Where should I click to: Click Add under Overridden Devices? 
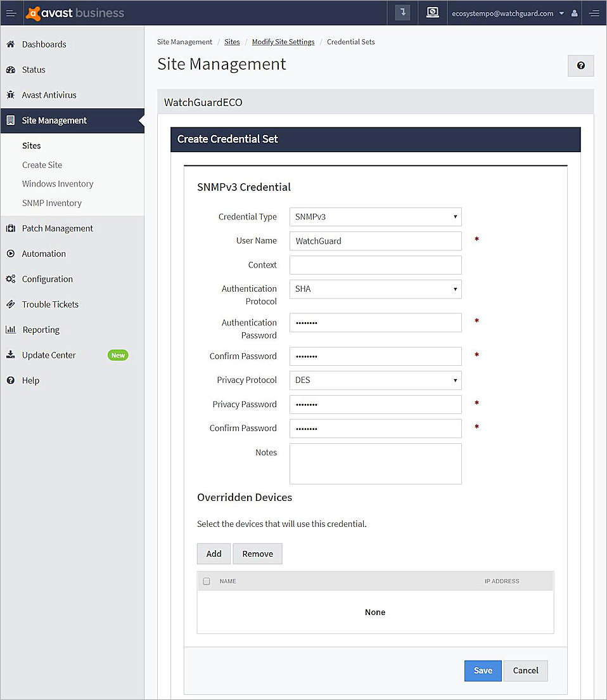tap(214, 553)
